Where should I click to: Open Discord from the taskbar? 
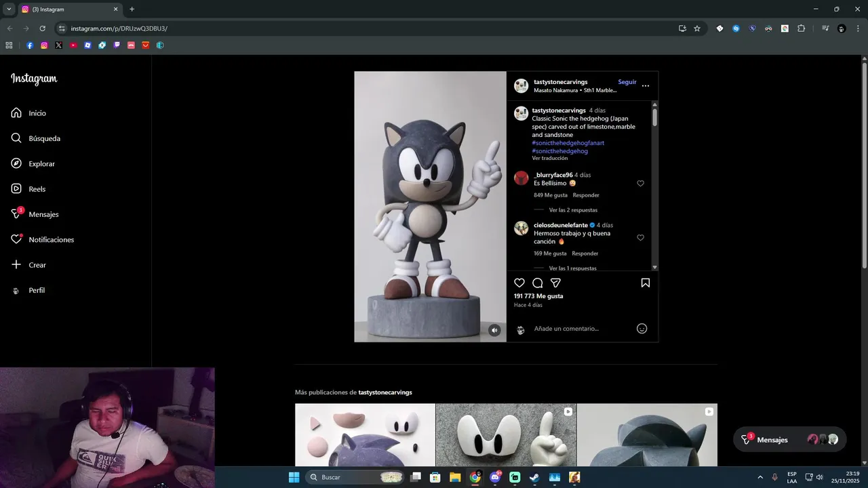(495, 477)
